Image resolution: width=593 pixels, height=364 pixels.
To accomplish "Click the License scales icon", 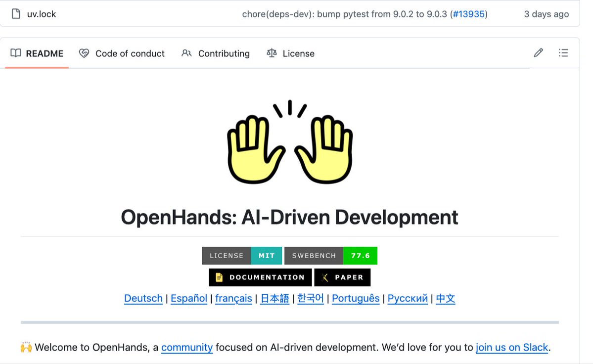I will pyautogui.click(x=272, y=53).
